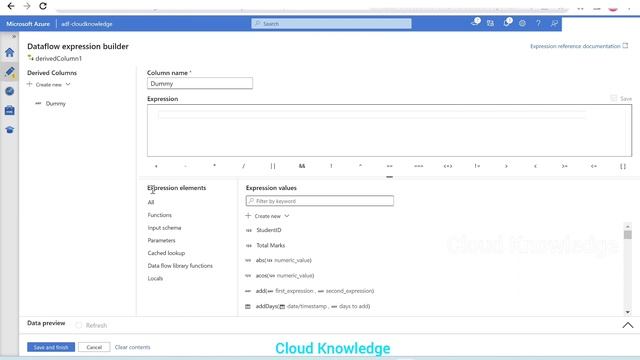Insert the NOT ! operator
Image resolution: width=640 pixels, height=360 pixels.
click(x=331, y=166)
